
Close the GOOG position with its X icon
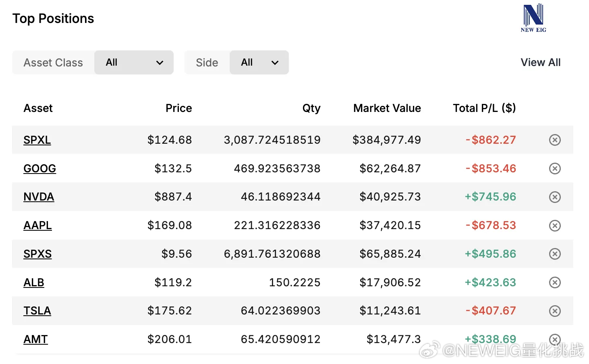[x=555, y=168]
